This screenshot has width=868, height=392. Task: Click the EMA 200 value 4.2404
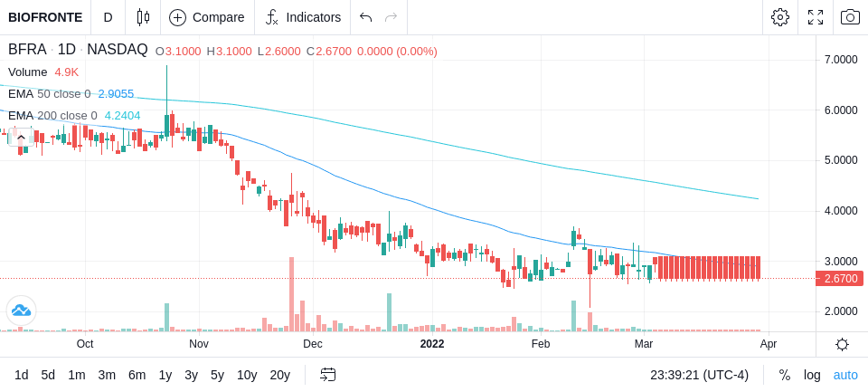click(122, 116)
